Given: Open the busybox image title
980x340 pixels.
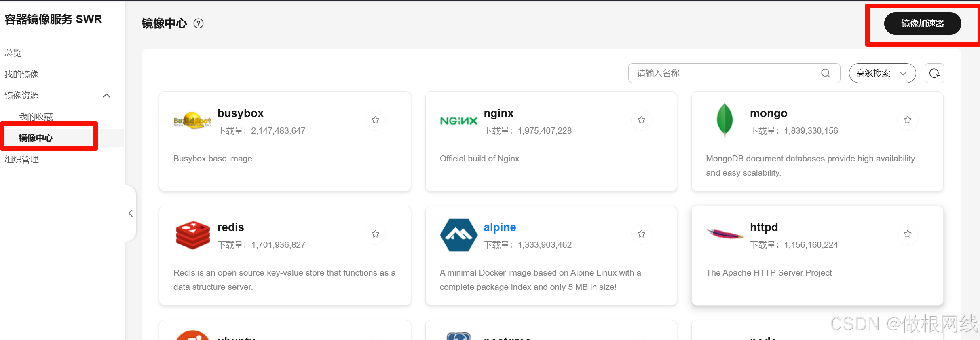Looking at the screenshot, I should pos(241,113).
